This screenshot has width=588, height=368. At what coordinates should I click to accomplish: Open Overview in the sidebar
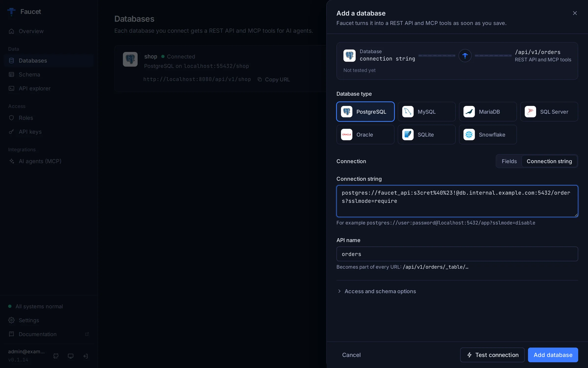click(49, 31)
